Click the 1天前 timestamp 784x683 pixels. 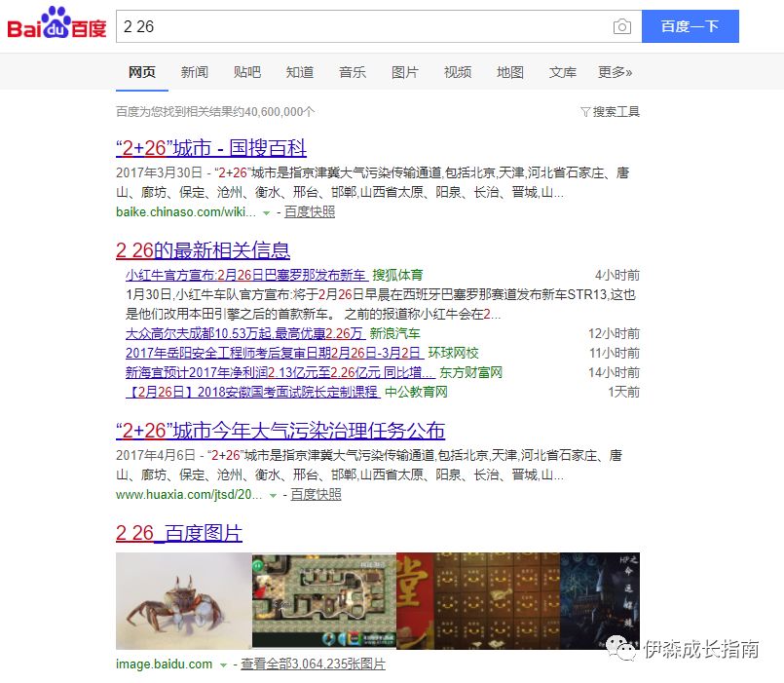pos(624,392)
